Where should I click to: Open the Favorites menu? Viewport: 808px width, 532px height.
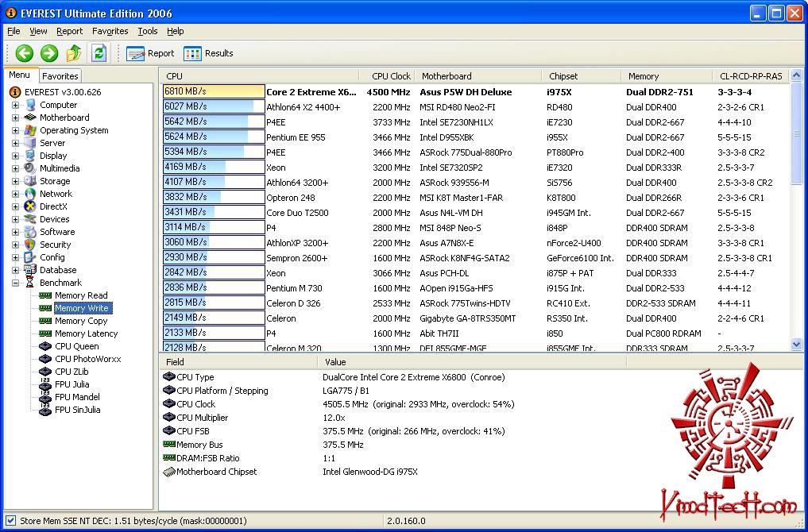coord(110,32)
